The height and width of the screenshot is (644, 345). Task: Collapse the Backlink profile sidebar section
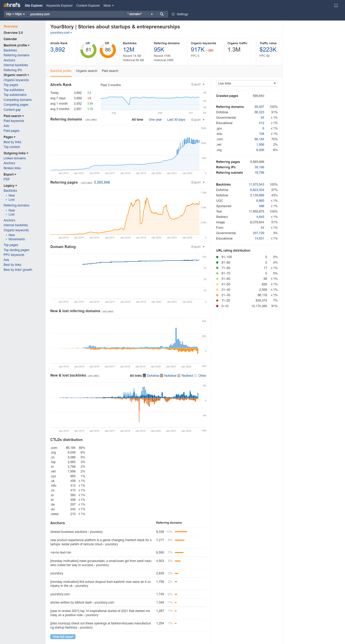(x=17, y=45)
